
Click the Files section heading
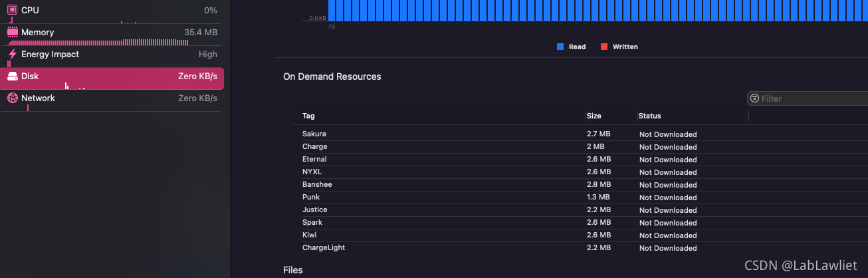pos(293,270)
